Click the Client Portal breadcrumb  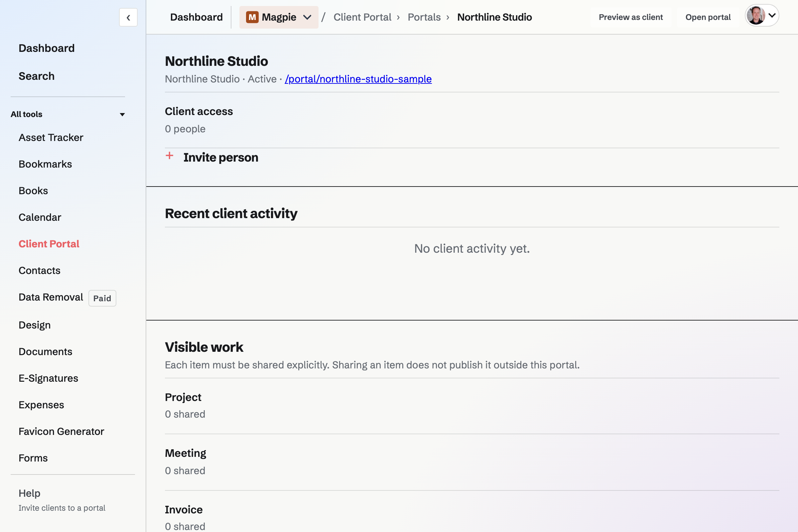click(x=362, y=17)
